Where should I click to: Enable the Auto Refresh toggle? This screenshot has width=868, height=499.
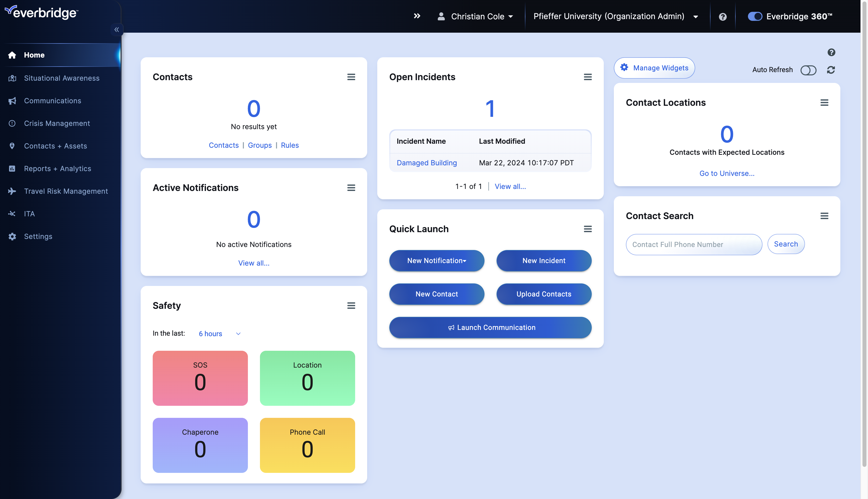coord(808,70)
